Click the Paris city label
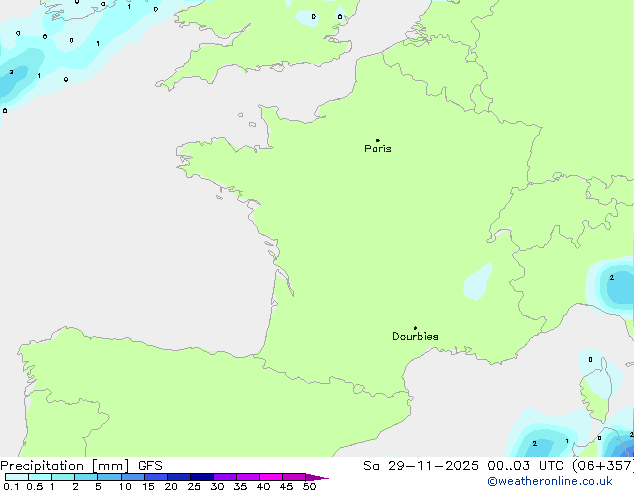This screenshot has height=490, width=634. (378, 149)
